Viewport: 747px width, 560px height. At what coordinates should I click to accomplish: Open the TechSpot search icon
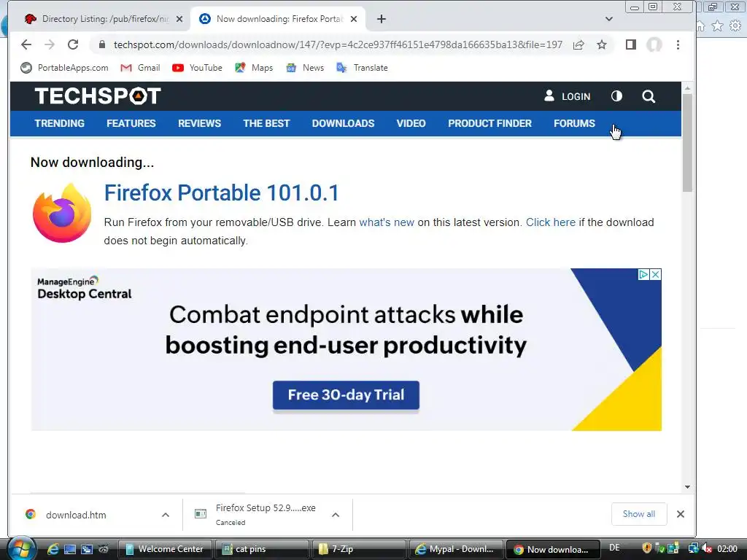tap(649, 97)
